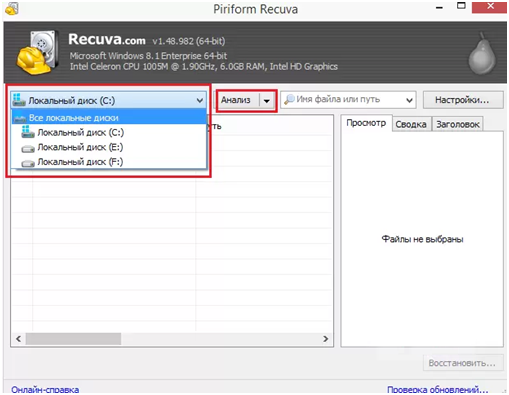The height and width of the screenshot is (395, 509).
Task: Maximize the Recuva window
Action: [x=461, y=6]
